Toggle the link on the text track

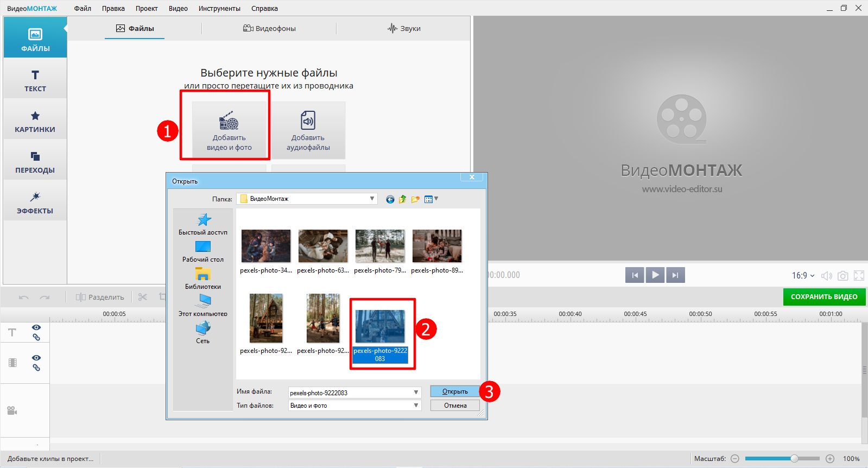(36, 337)
